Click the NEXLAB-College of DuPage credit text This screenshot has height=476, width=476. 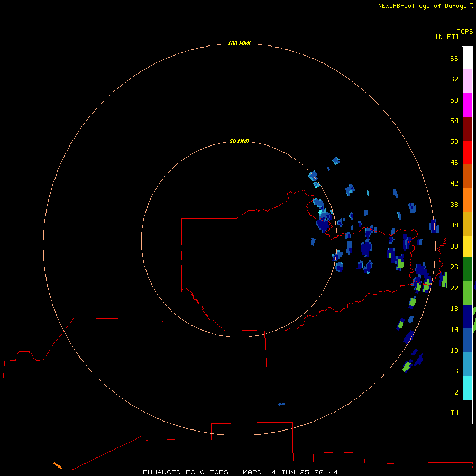click(422, 6)
